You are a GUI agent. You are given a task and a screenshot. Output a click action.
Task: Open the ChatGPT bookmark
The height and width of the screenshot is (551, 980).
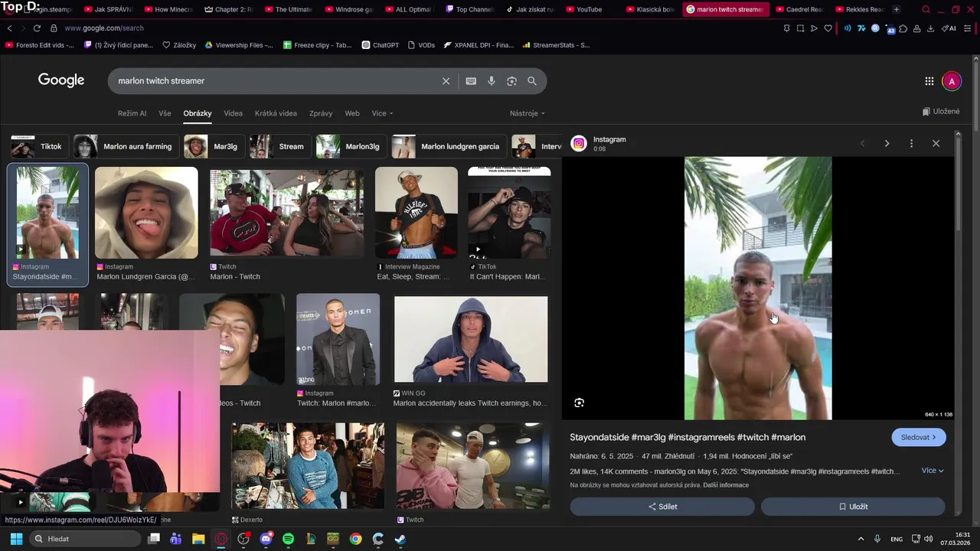[381, 45]
